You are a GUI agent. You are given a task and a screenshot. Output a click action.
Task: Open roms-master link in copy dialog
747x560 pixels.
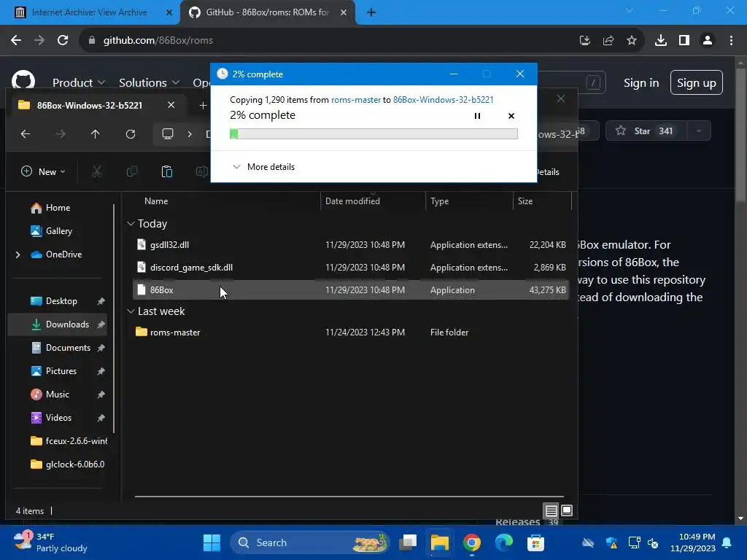point(356,99)
